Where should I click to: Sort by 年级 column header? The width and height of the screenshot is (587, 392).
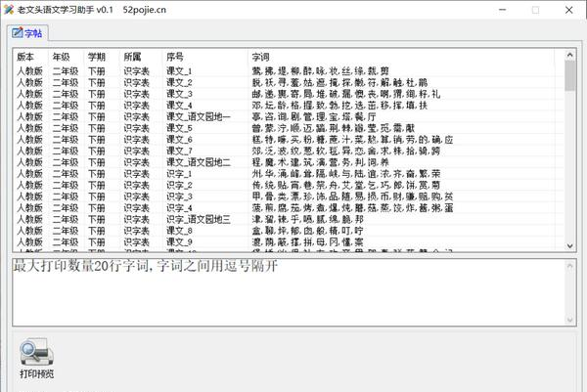coord(66,57)
